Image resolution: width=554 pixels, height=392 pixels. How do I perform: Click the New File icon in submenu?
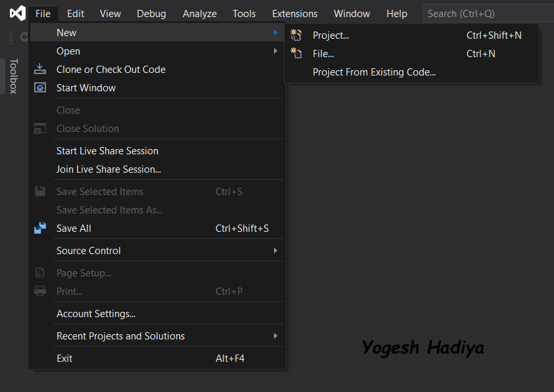(296, 53)
